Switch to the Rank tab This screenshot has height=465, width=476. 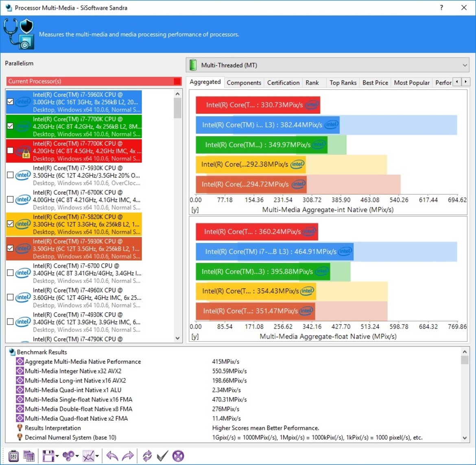click(312, 83)
